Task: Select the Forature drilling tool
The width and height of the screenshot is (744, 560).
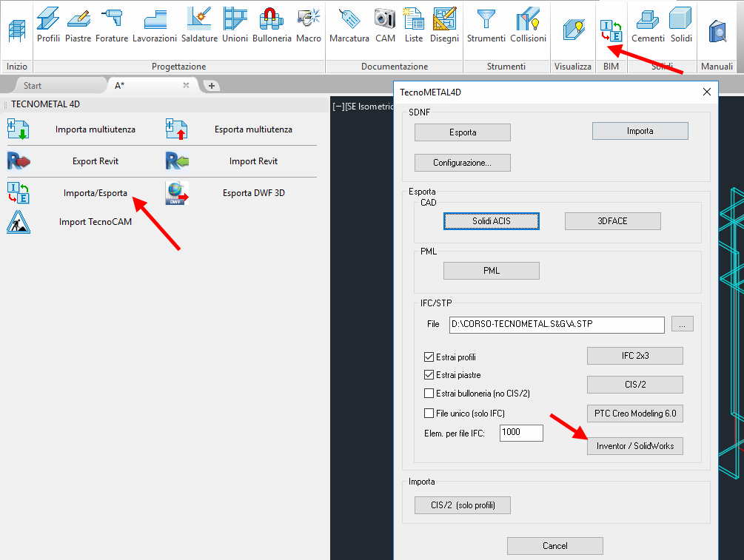Action: click(x=112, y=25)
